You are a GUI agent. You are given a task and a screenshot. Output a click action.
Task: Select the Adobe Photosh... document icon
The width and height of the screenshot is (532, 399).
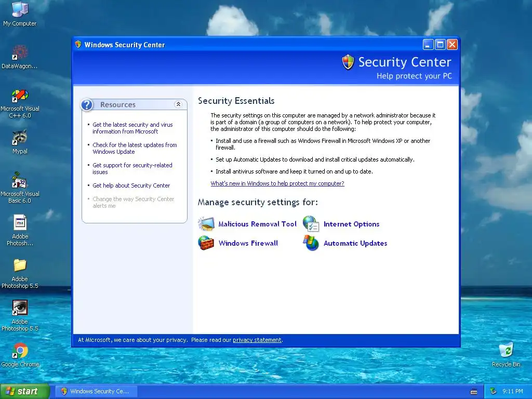point(20,222)
